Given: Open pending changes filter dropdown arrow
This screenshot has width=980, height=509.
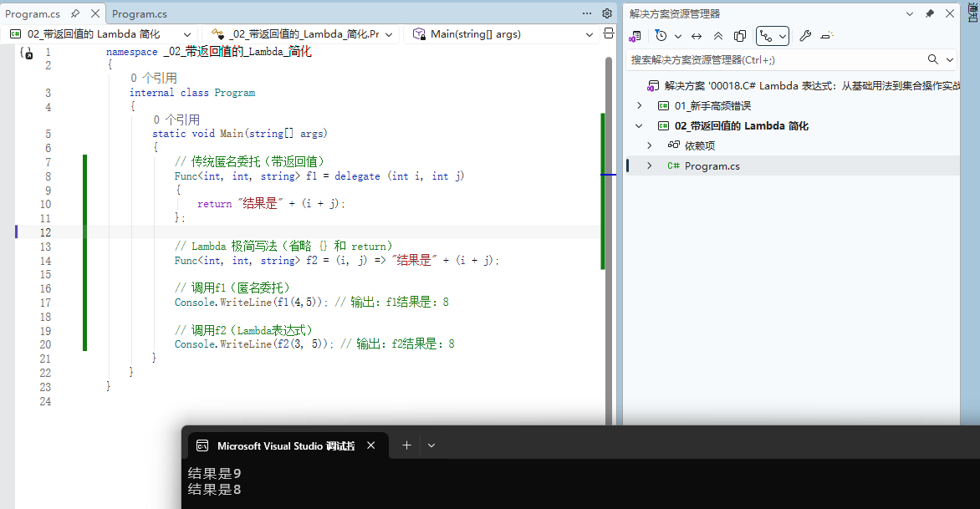Looking at the screenshot, I should click(x=678, y=36).
